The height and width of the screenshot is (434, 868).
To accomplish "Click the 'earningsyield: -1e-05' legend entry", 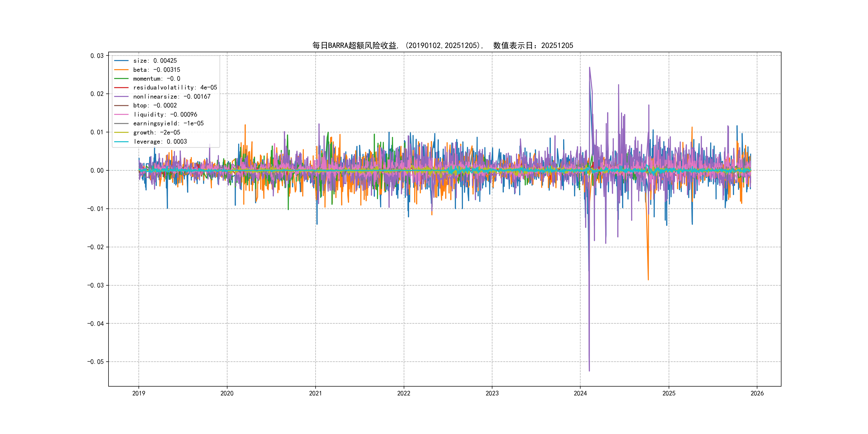I will coord(168,123).
